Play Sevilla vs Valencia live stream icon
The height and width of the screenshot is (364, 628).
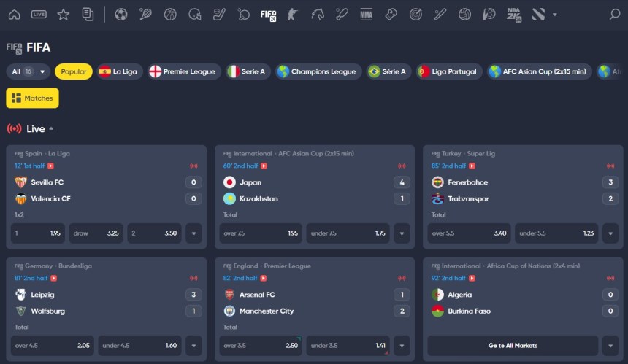(x=51, y=166)
